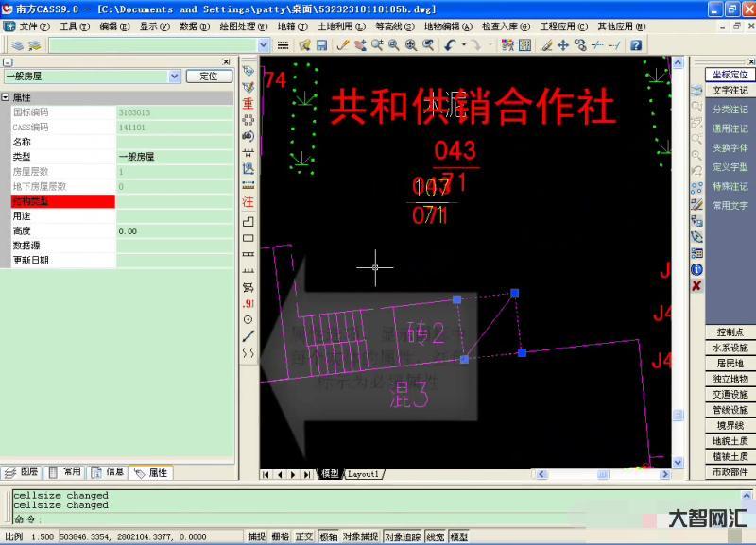Select the red 重 tool in left toolbar
The image size is (756, 545).
click(249, 104)
